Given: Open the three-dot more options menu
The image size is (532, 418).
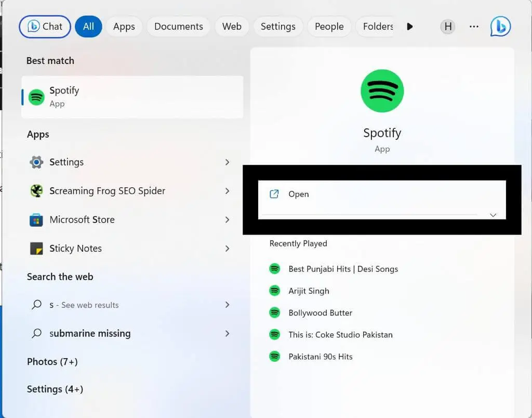Looking at the screenshot, I should click(474, 27).
